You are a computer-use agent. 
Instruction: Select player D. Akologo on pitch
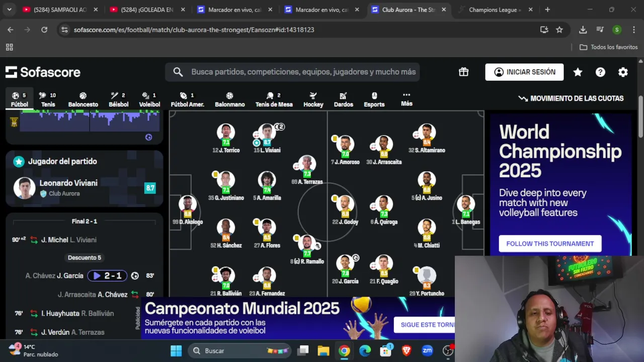[188, 210]
